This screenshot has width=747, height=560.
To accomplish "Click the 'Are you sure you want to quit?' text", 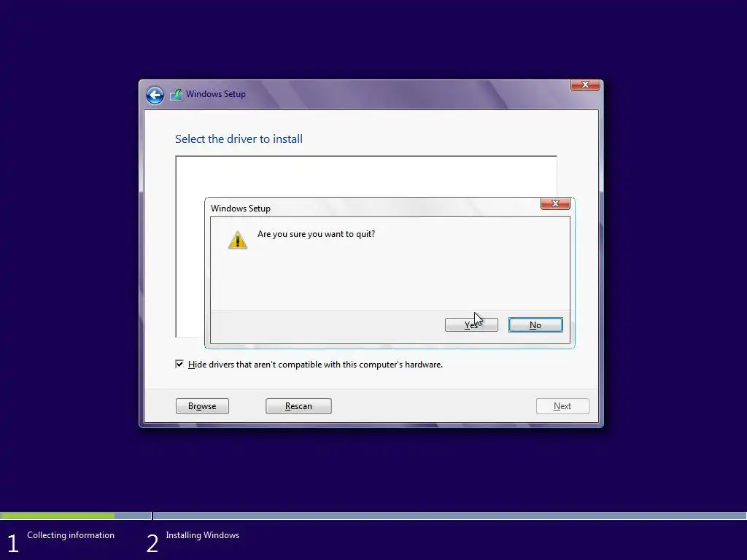I will pyautogui.click(x=316, y=234).
